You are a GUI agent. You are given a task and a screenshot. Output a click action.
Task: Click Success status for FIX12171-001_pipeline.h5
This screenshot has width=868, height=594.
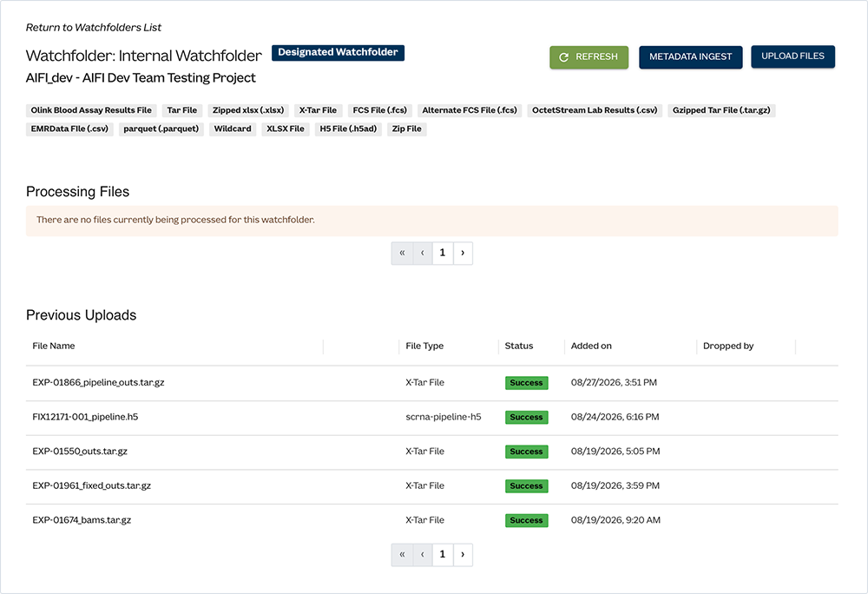coord(527,418)
